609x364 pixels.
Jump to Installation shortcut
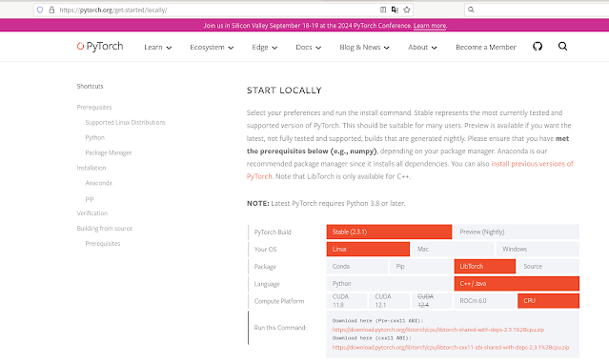[91, 168]
